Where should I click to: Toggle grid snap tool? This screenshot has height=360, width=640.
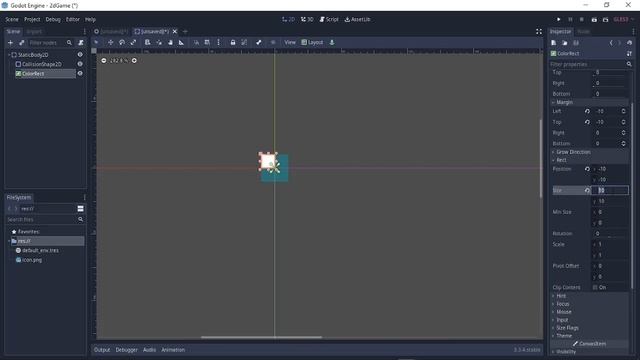point(207,42)
